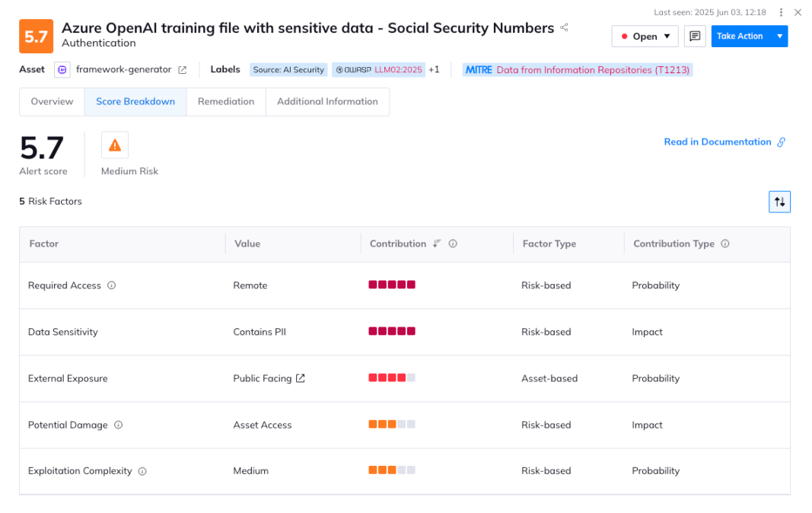This screenshot has width=812, height=513.
Task: Click the Contains PII value
Action: click(x=260, y=332)
